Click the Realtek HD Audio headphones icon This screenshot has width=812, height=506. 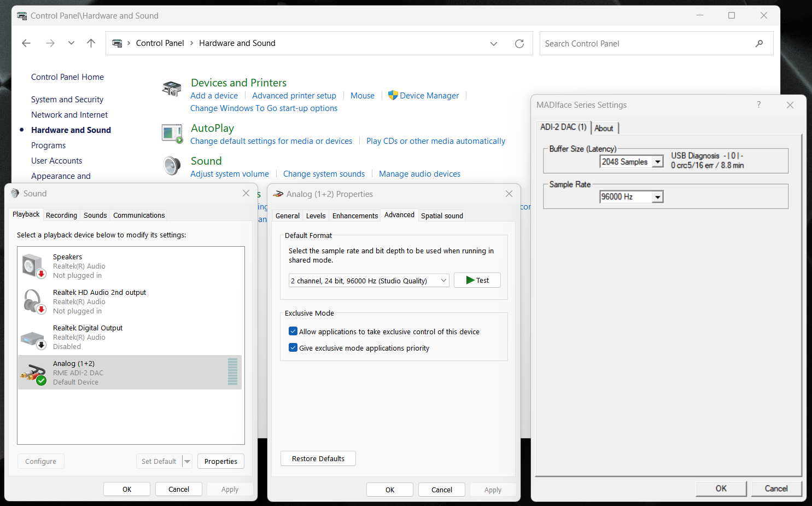tap(33, 301)
